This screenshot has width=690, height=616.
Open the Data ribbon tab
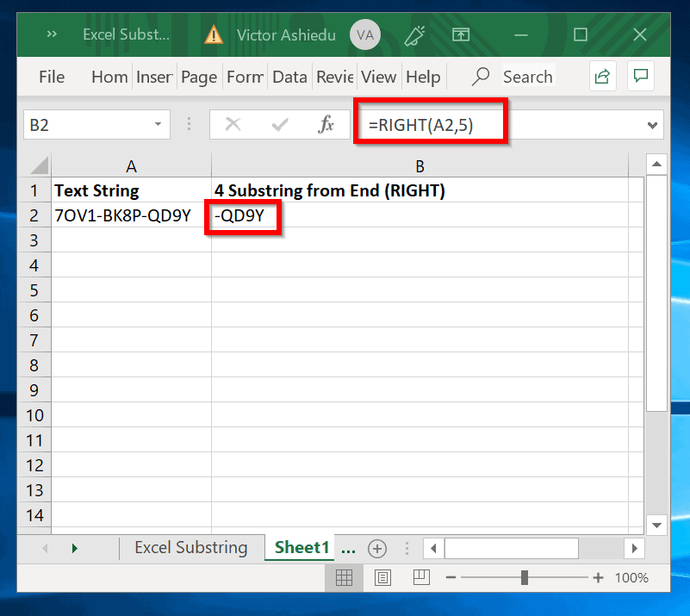click(289, 77)
